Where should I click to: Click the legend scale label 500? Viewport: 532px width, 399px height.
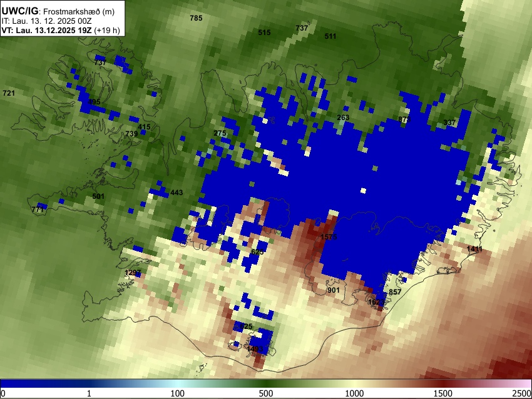(x=265, y=393)
